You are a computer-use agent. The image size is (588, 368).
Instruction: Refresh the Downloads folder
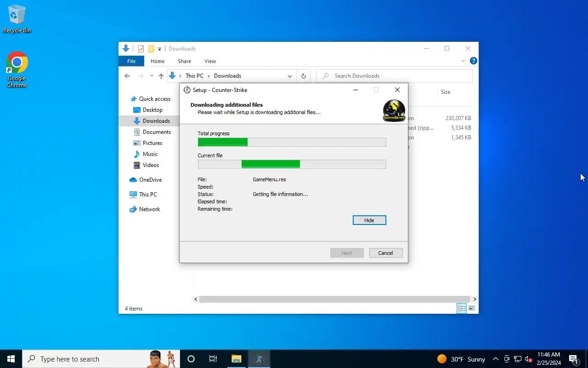click(x=303, y=76)
